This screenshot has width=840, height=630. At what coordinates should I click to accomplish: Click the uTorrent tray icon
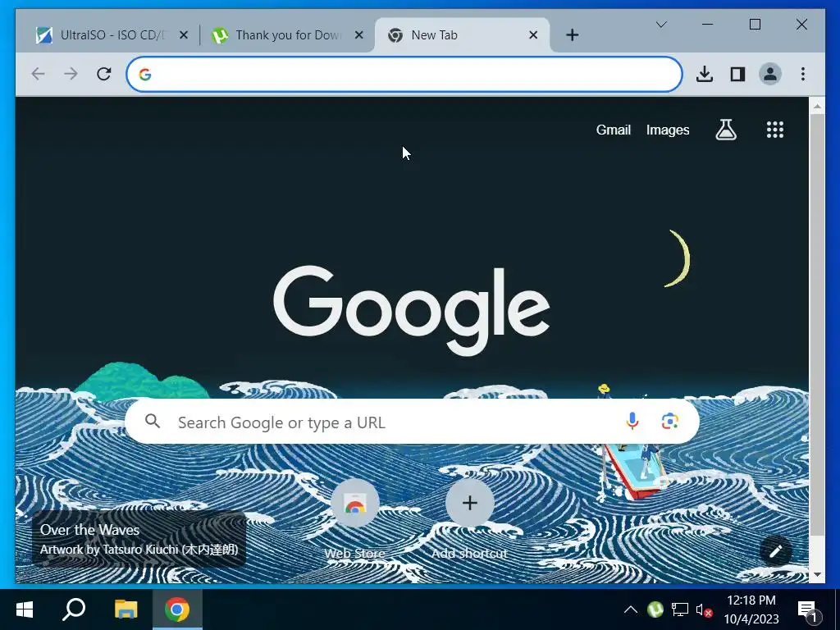point(655,609)
